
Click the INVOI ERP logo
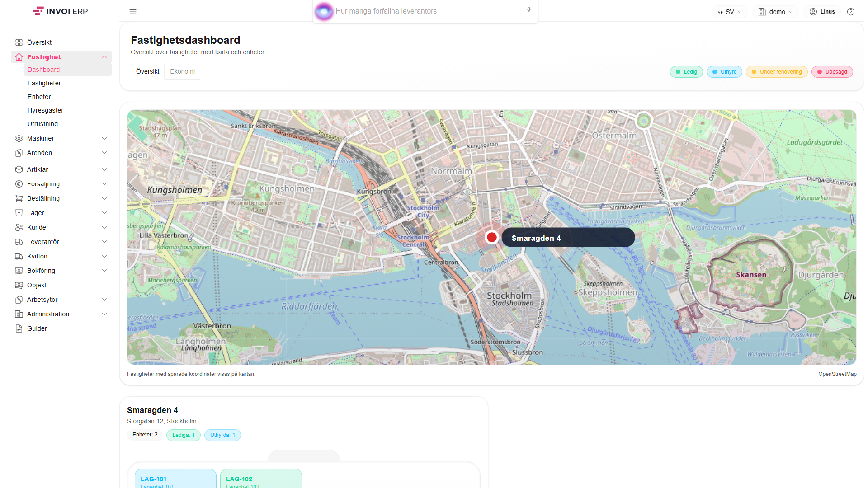point(61,11)
